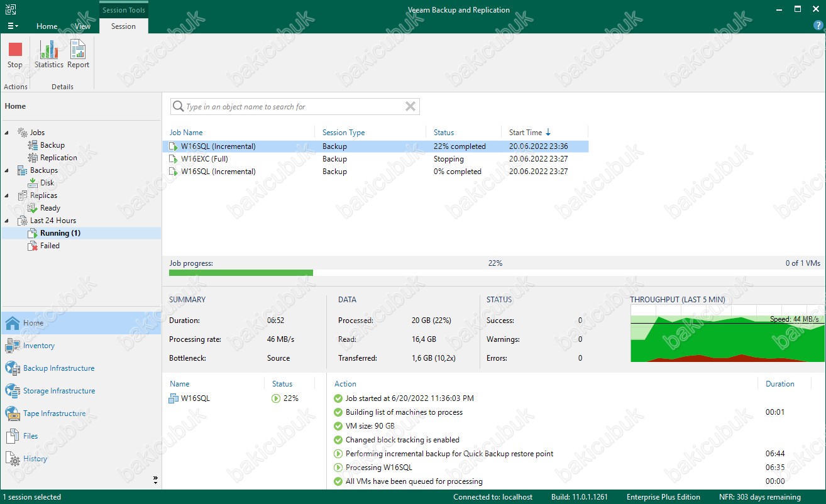
Task: Select 'Building list of machines' log entry
Action: 404,412
